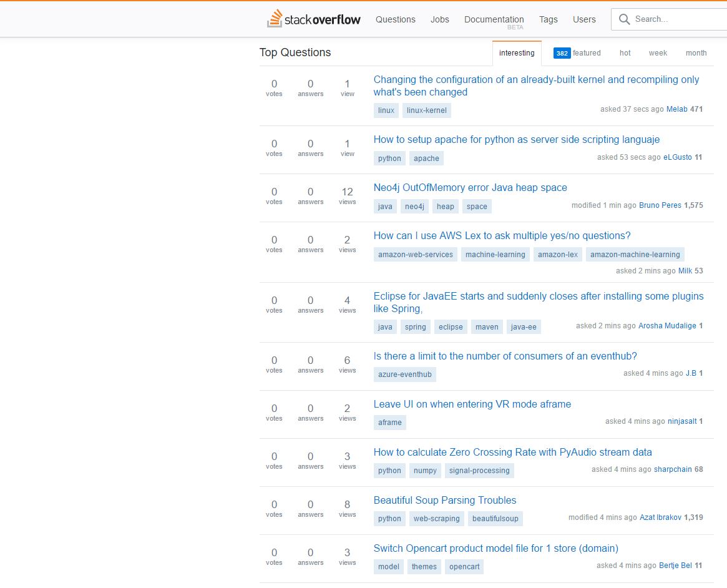Click the Stack Overflow logo
727x588 pixels.
pyautogui.click(x=314, y=19)
